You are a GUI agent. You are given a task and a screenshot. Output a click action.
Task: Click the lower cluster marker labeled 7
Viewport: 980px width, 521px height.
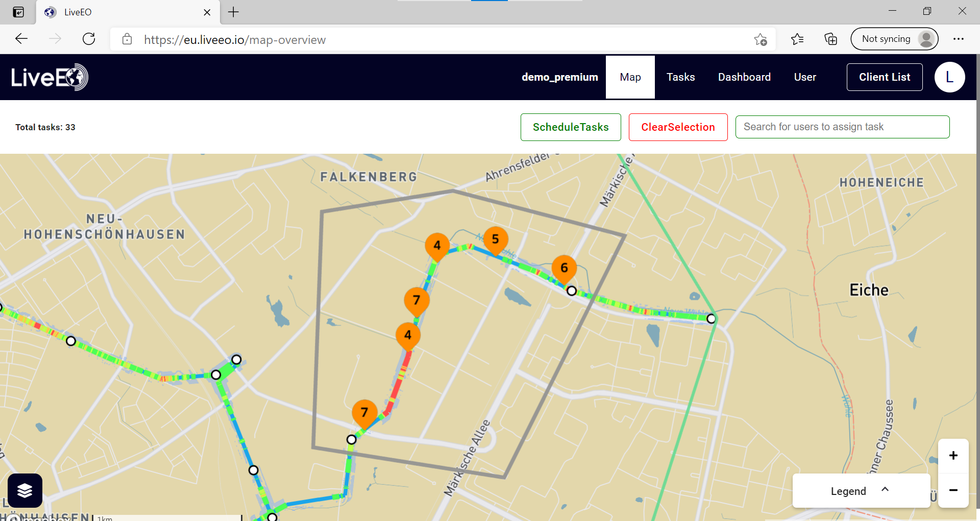click(x=364, y=413)
